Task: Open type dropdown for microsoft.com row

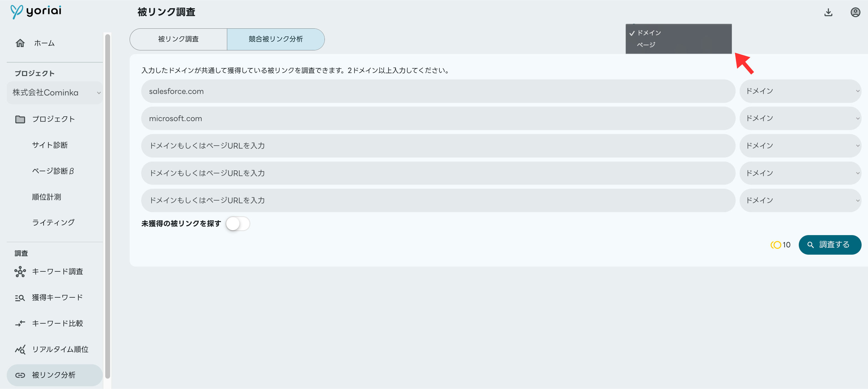Action: [800, 118]
